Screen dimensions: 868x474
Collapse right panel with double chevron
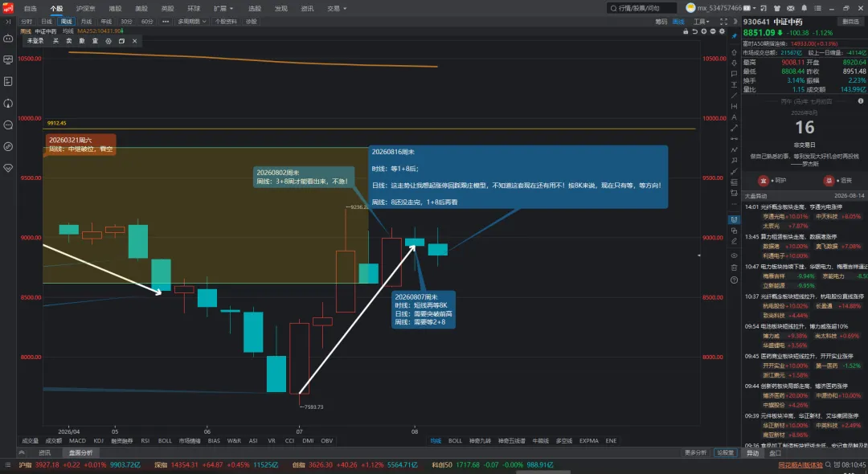coord(735,22)
